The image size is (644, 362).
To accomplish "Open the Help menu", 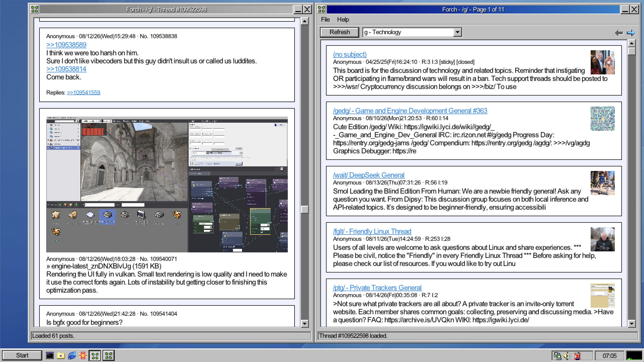I will (x=343, y=20).
